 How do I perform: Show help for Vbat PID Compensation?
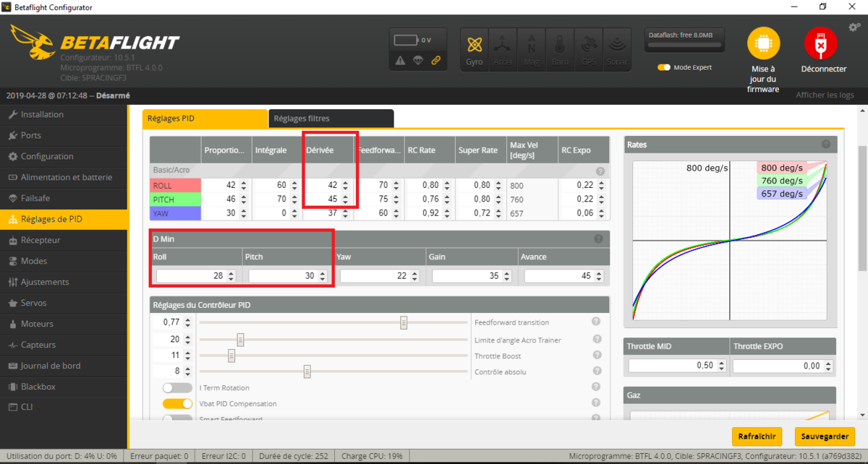click(x=596, y=404)
